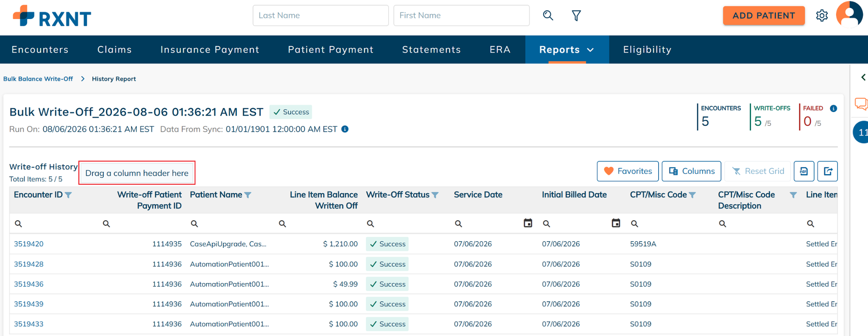Screen dimensions: 868x336
Task: Click search icon under Patient Name column
Action: (x=194, y=224)
